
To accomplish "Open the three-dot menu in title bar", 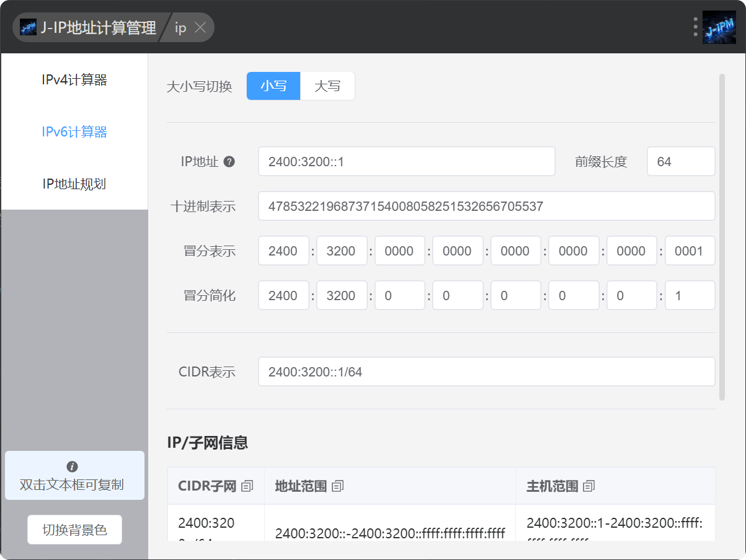I will tap(695, 27).
